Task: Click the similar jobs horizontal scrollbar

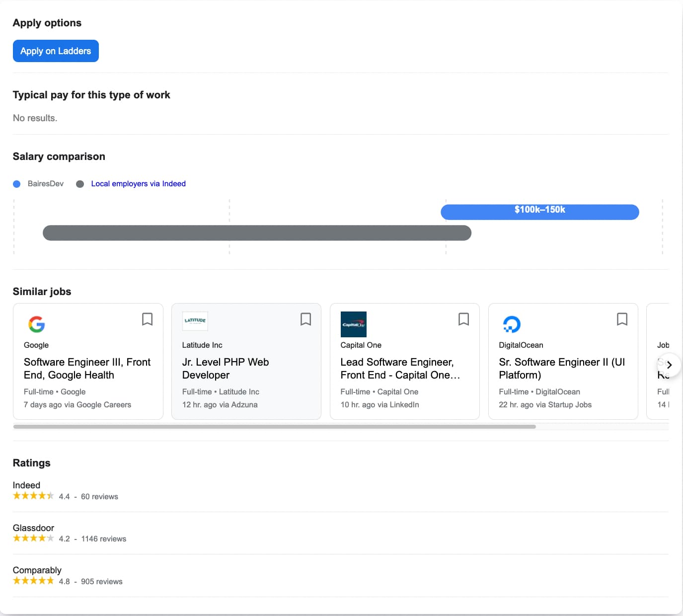Action: [x=274, y=427]
